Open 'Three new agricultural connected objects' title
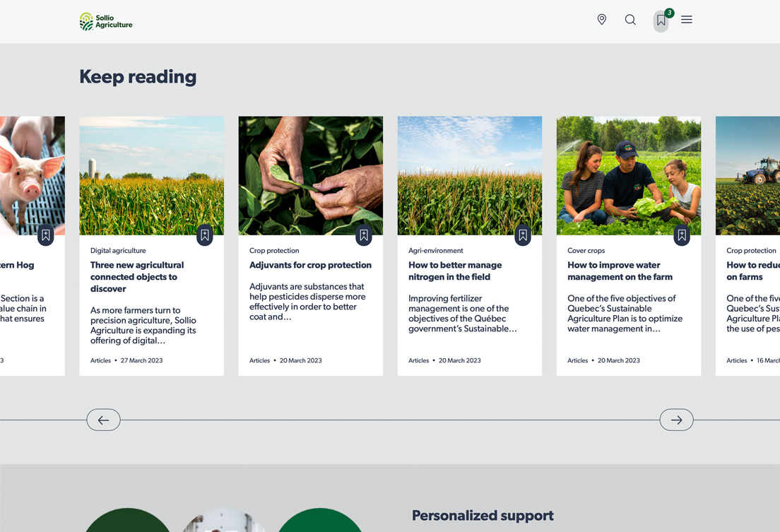This screenshot has width=780, height=532. (137, 277)
